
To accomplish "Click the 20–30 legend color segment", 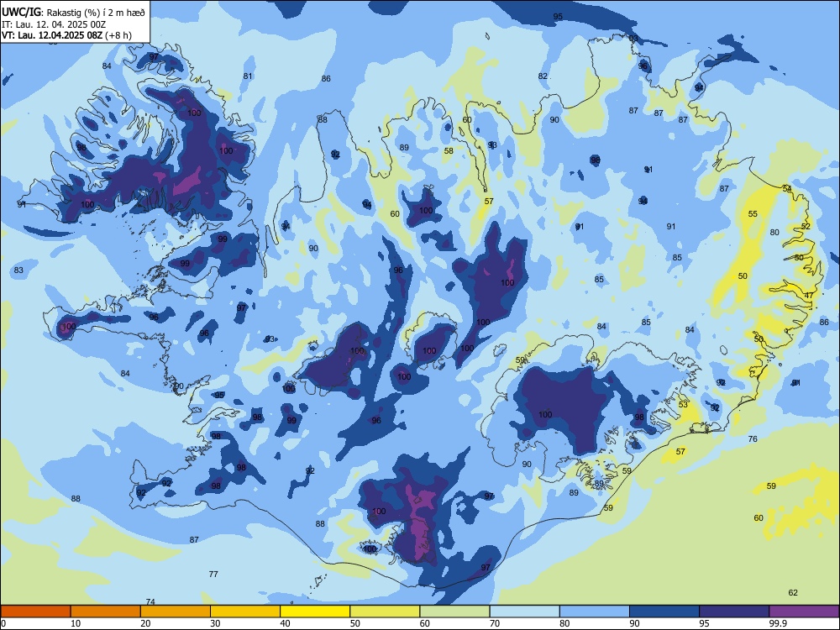I will click(176, 612).
